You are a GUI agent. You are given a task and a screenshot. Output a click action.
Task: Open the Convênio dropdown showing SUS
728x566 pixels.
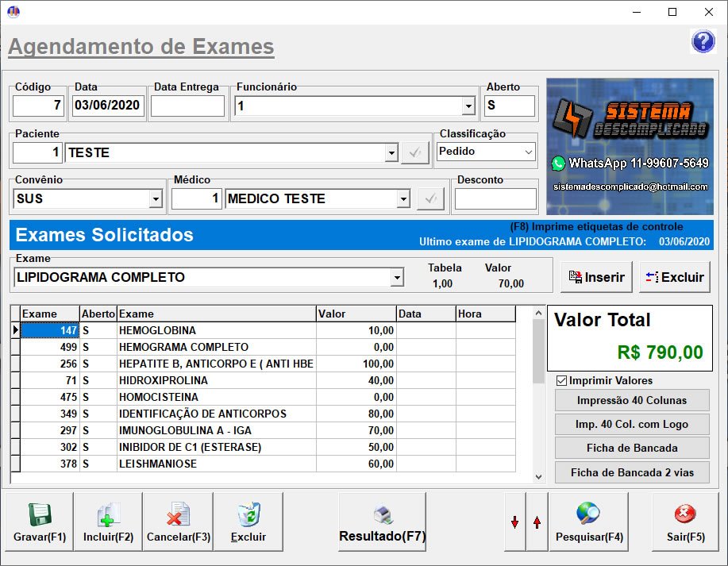pyautogui.click(x=156, y=198)
